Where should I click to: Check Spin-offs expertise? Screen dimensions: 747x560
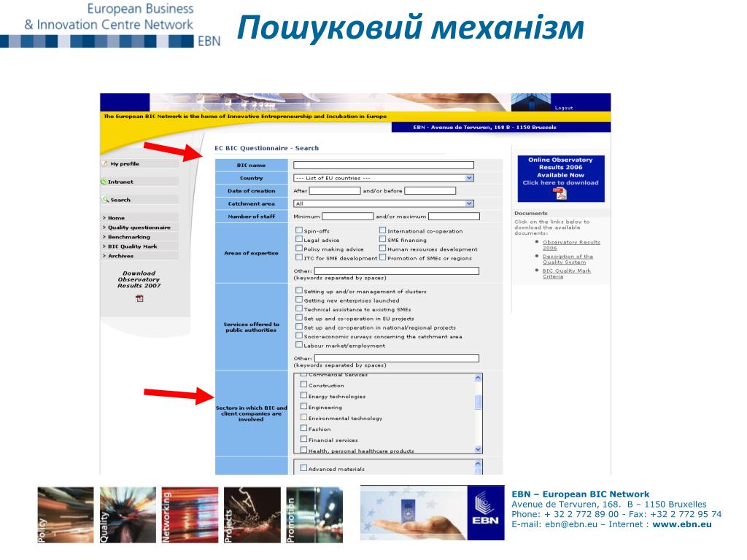tap(298, 230)
